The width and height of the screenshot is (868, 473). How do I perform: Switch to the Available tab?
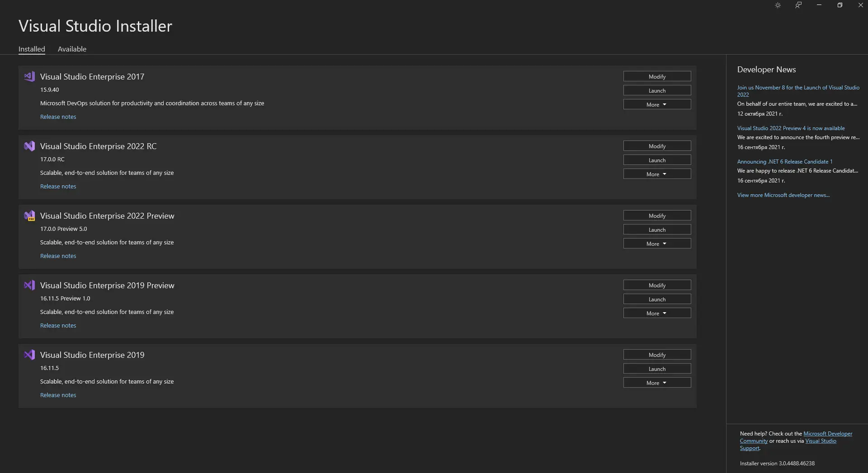72,49
